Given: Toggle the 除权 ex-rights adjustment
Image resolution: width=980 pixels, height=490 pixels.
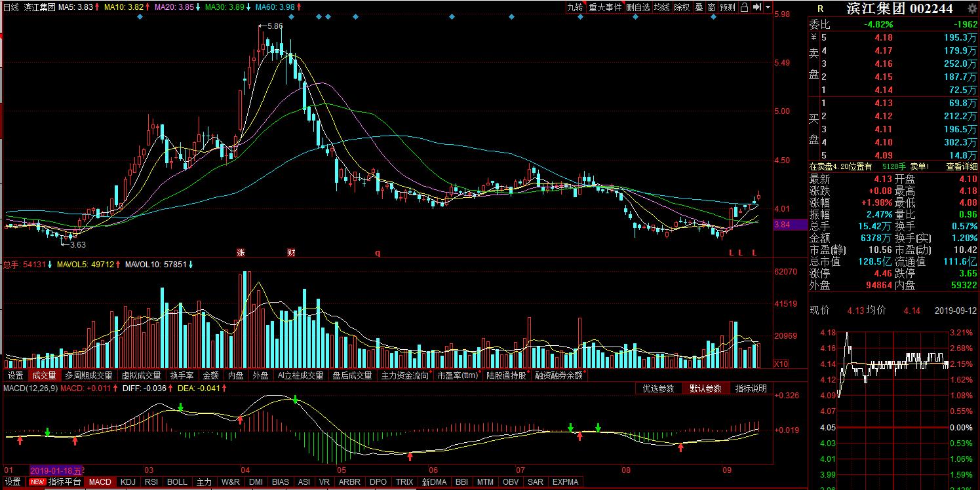Looking at the screenshot, I should (x=682, y=7).
